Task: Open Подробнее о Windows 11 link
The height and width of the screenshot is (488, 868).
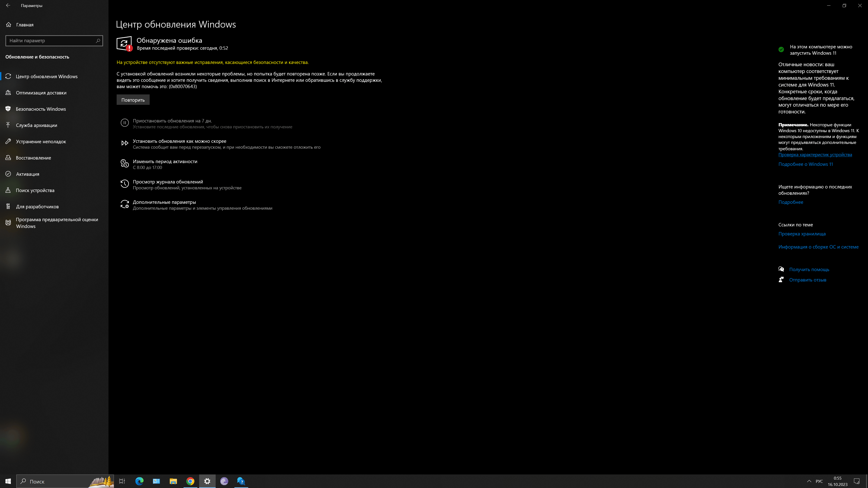Action: click(806, 164)
